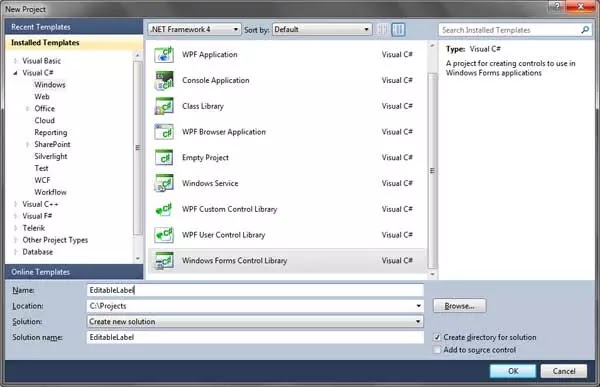Viewport: 600px width, 387px height.
Task: Switch to medium icons view
Action: tap(398, 29)
